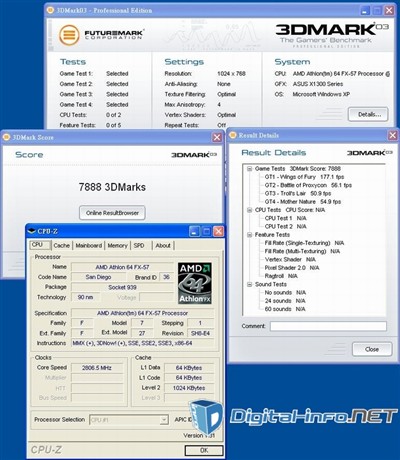This screenshot has width=400, height=460.
Task: Click Online ResultBrowser button
Action: [112, 213]
